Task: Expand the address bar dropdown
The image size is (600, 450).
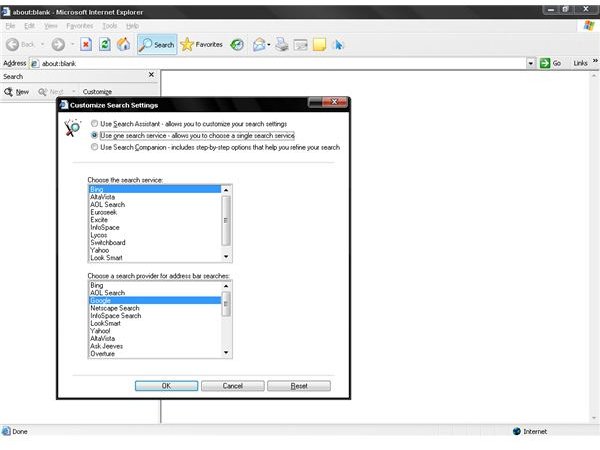Action: pos(530,64)
